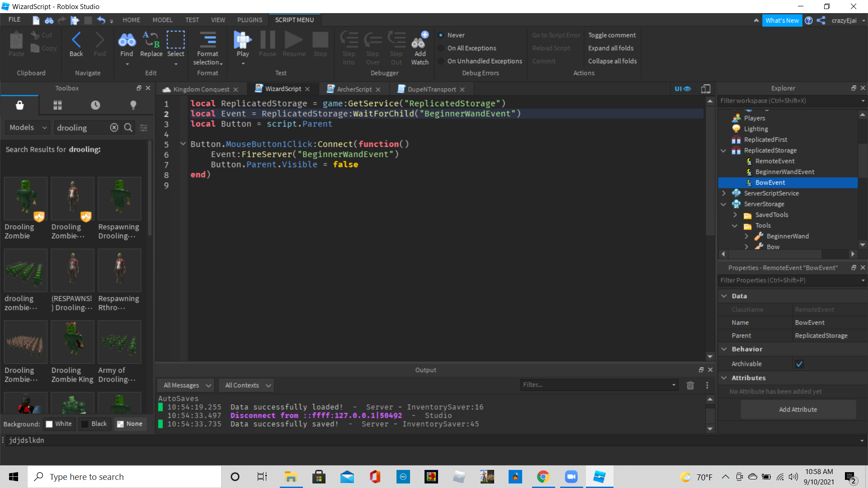Clear the Output window with trash icon
Viewport: 868px width, 488px height.
click(690, 385)
